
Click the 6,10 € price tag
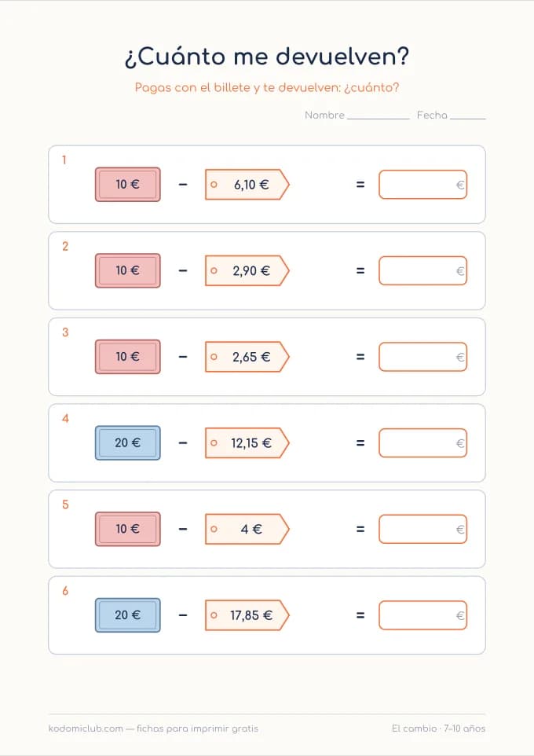coord(247,184)
